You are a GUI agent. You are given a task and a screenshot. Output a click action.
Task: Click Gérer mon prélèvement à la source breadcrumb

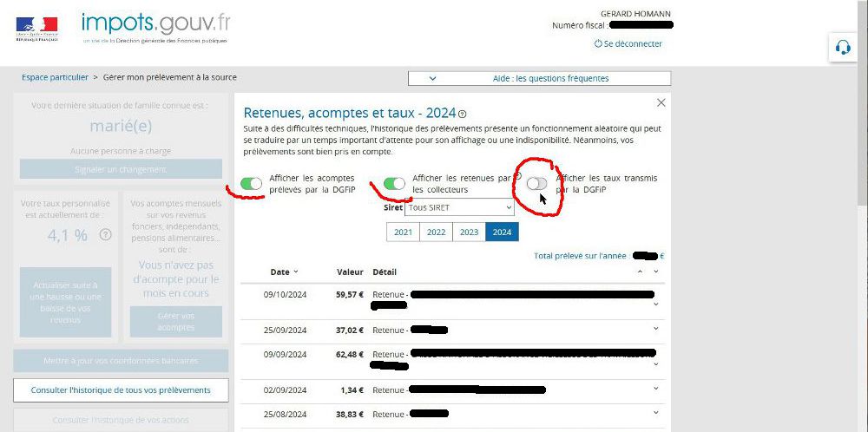170,77
